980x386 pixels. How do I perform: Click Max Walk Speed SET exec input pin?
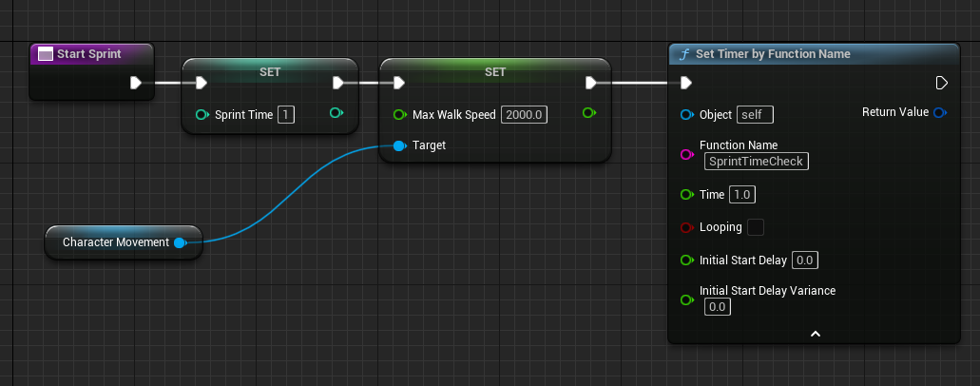(399, 83)
